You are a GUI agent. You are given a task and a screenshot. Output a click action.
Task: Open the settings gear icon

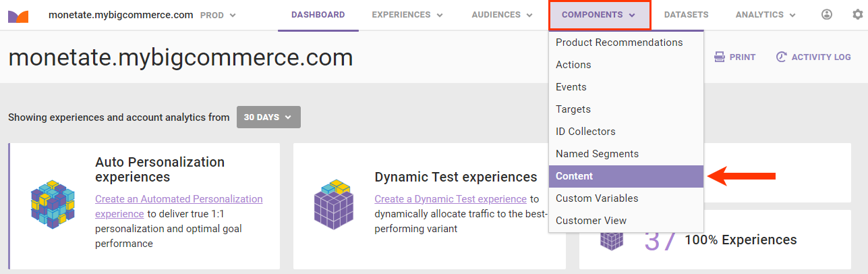pos(857,14)
